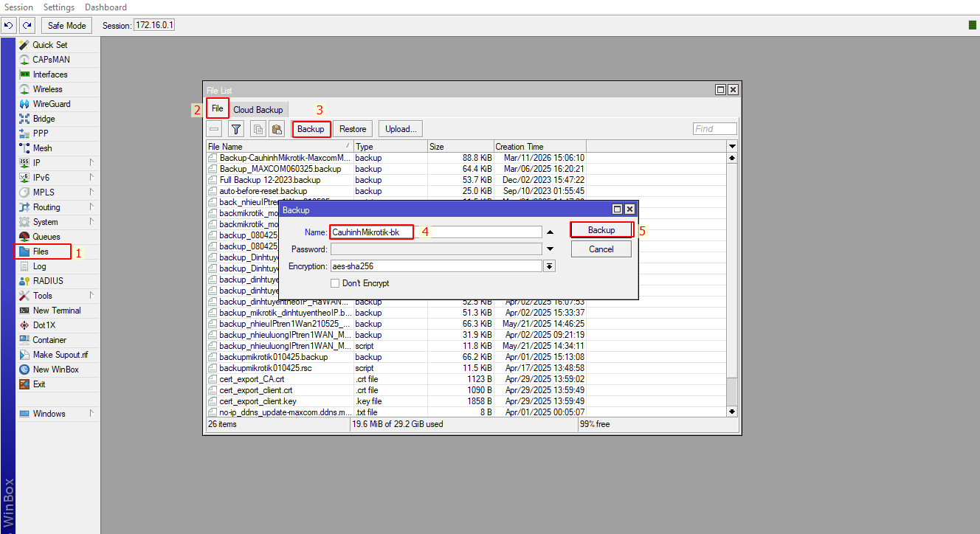980x534 pixels.
Task: Click the remove (minus) icon in File List
Action: coord(214,128)
